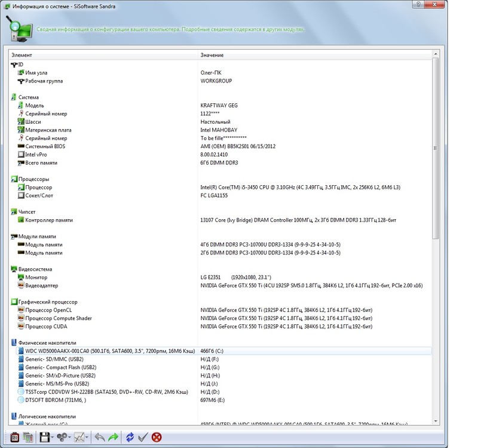Click the Значение column header

tap(315, 55)
